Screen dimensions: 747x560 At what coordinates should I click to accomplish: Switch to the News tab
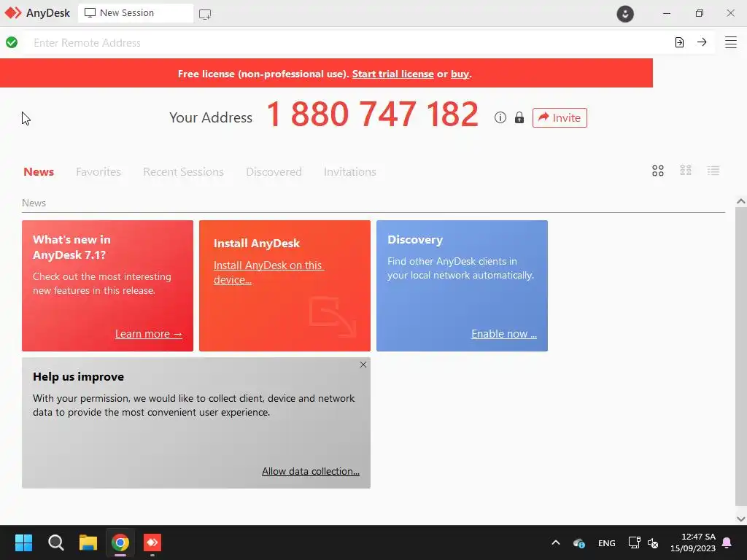(39, 171)
